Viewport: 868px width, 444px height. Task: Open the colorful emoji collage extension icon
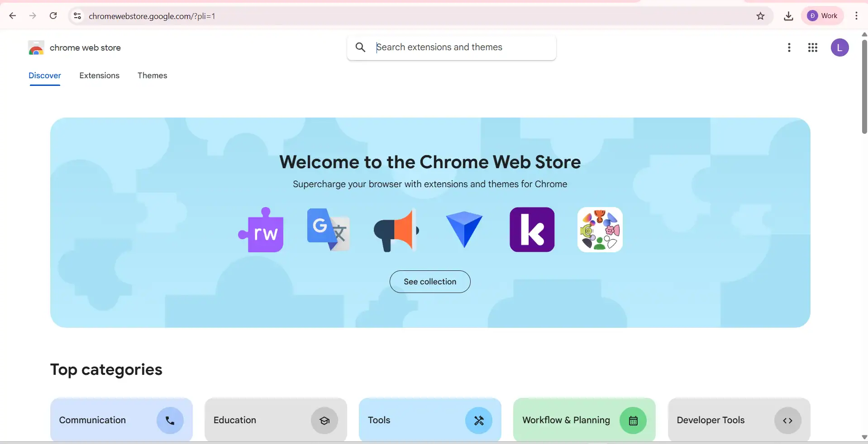pyautogui.click(x=600, y=230)
